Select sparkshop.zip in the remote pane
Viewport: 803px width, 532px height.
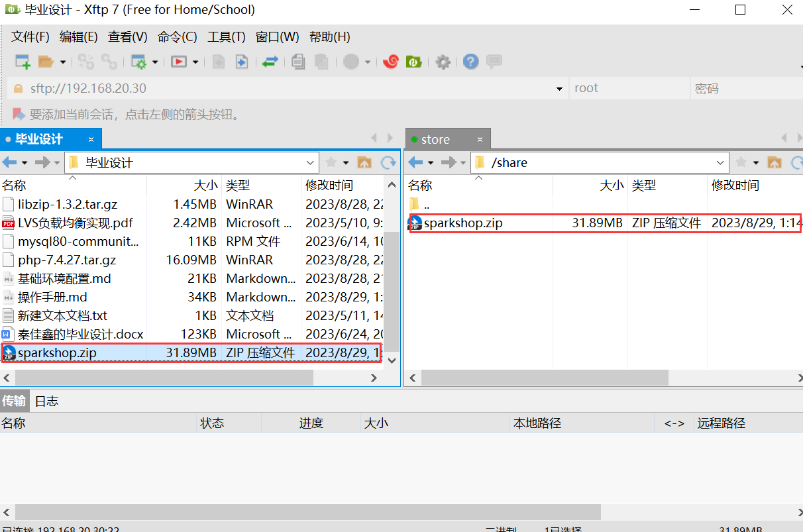pyautogui.click(x=463, y=223)
